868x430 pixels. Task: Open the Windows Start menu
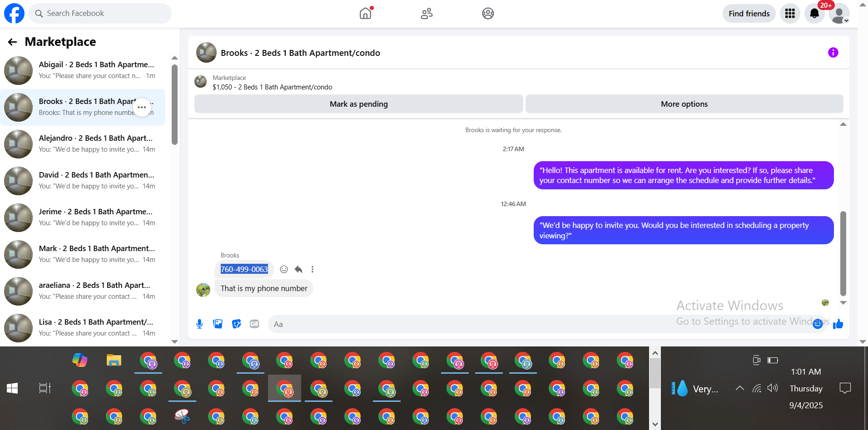point(12,388)
